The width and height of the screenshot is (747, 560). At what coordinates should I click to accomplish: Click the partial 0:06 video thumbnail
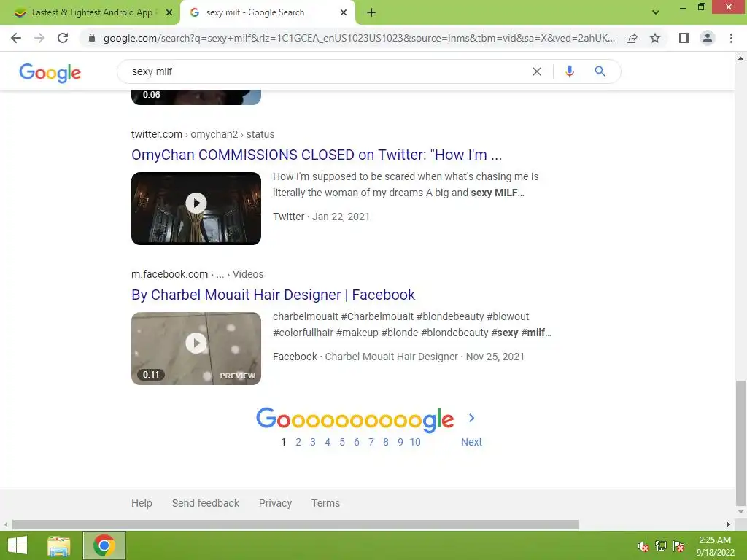(x=196, y=97)
